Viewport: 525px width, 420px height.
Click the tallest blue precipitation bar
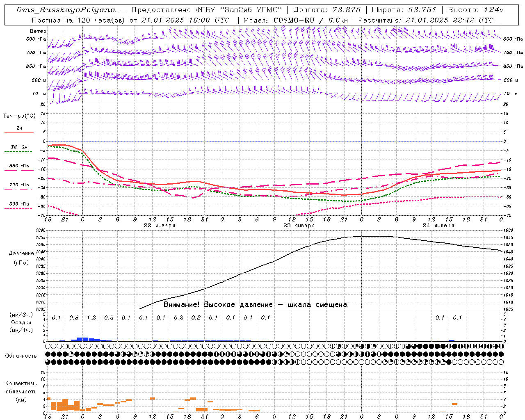pyautogui.click(x=82, y=339)
